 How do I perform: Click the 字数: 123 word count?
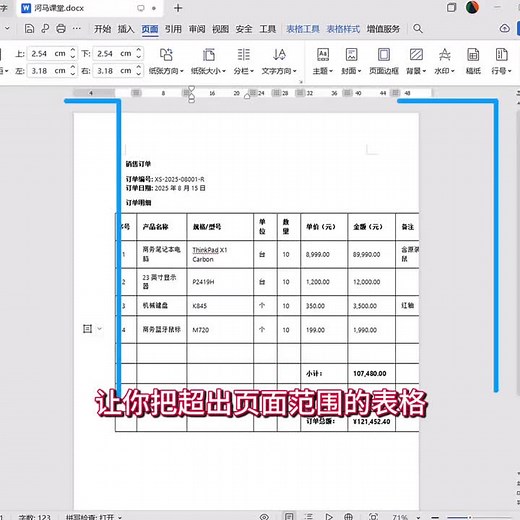tap(35, 517)
